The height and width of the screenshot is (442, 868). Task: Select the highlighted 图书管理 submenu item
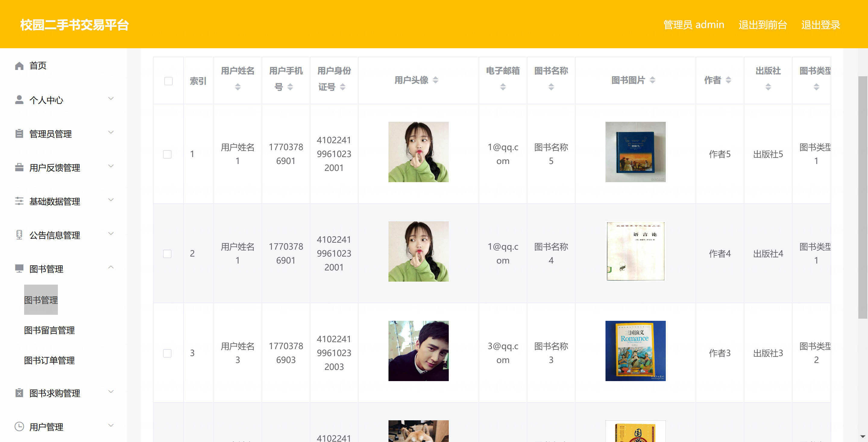point(41,300)
